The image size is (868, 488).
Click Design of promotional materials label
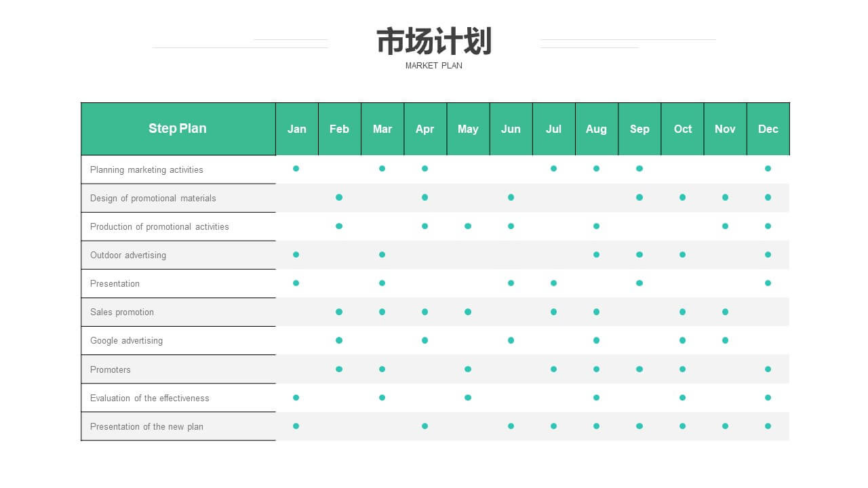(153, 198)
